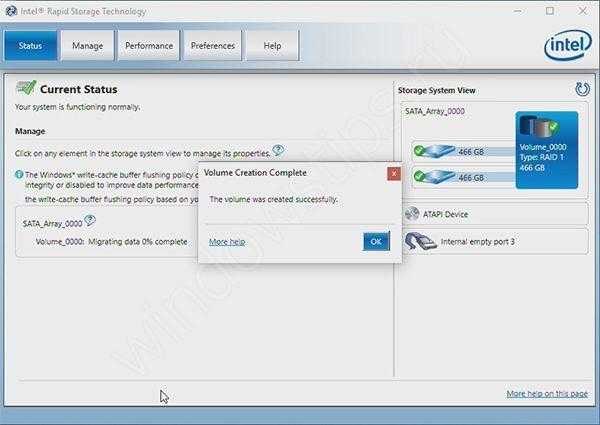This screenshot has height=425, width=600.
Task: Open 'More help on this page' link
Action: (x=548, y=394)
